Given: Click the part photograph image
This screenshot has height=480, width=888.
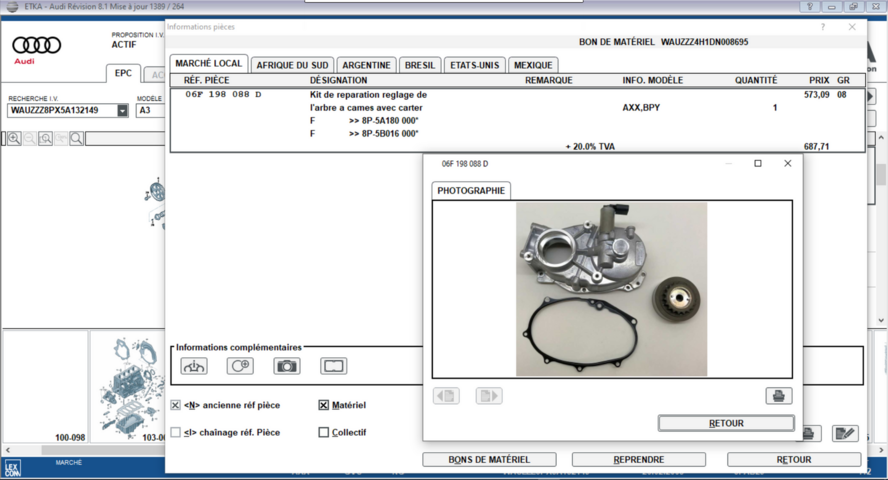Looking at the screenshot, I should coord(612,289).
